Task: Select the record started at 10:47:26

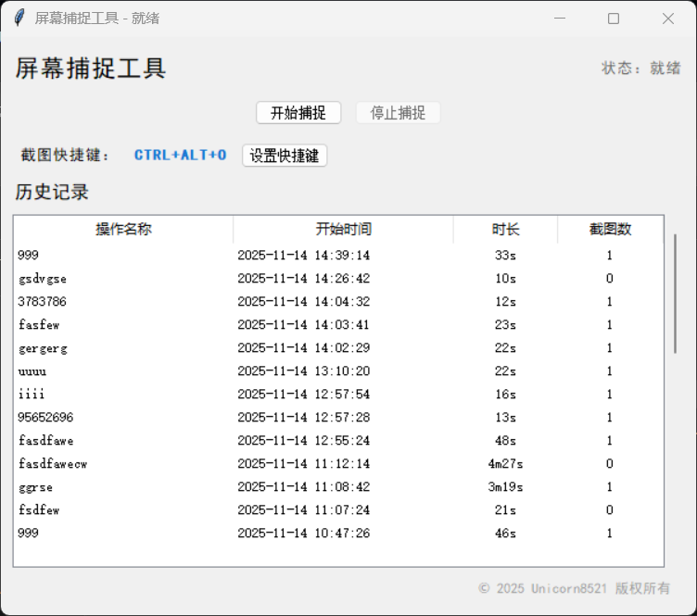Action: (x=338, y=533)
